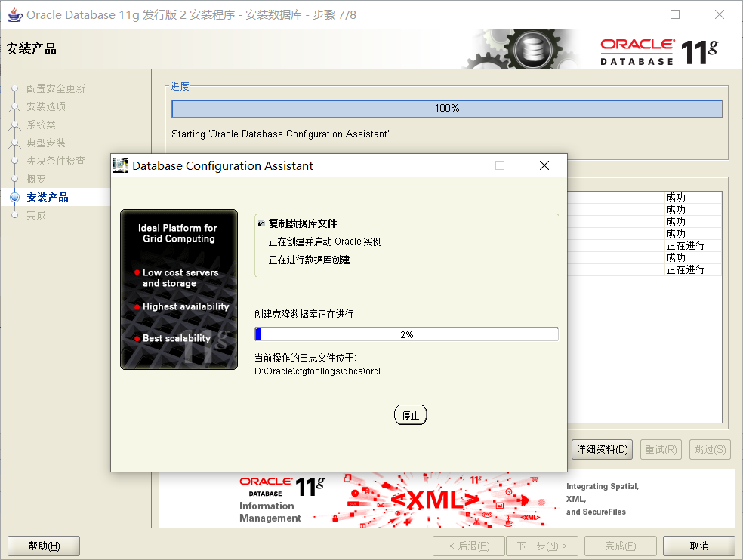Image resolution: width=743 pixels, height=560 pixels.
Task: Click the first 成功 status in the installer list
Action: tap(676, 197)
